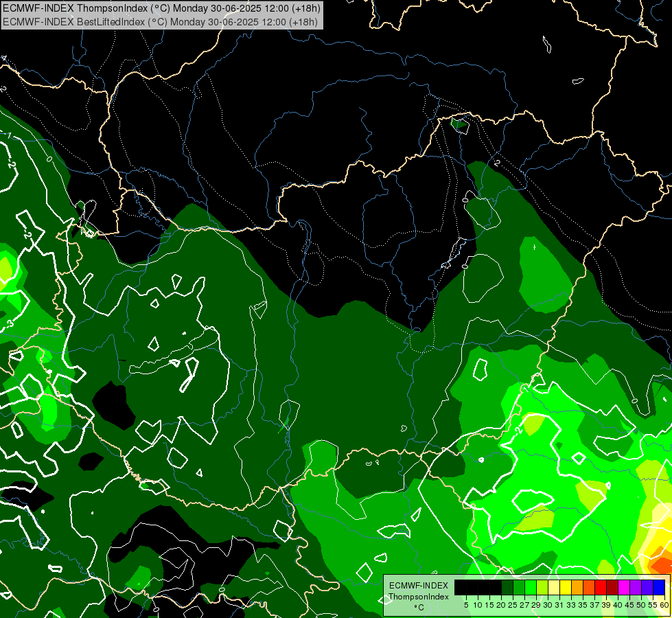Viewport: 672px width, 618px height.
Task: Click the legend tick label 40
Action: [618, 605]
